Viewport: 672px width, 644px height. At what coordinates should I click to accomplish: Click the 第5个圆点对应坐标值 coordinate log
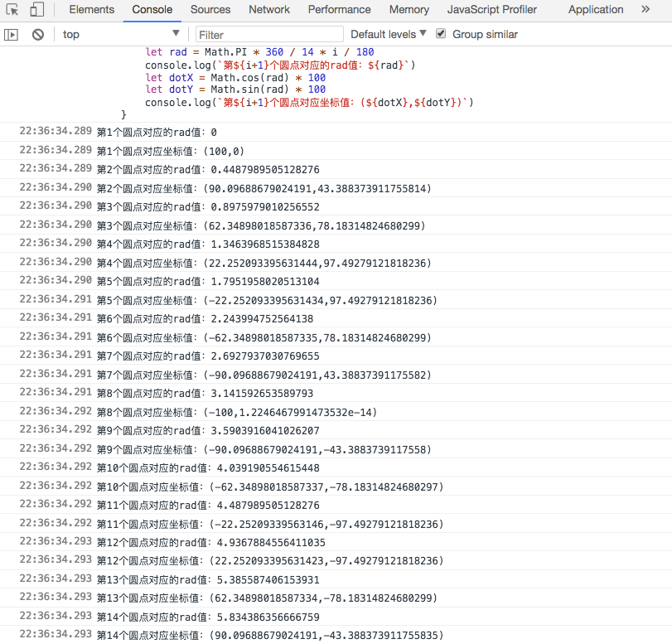(267, 301)
